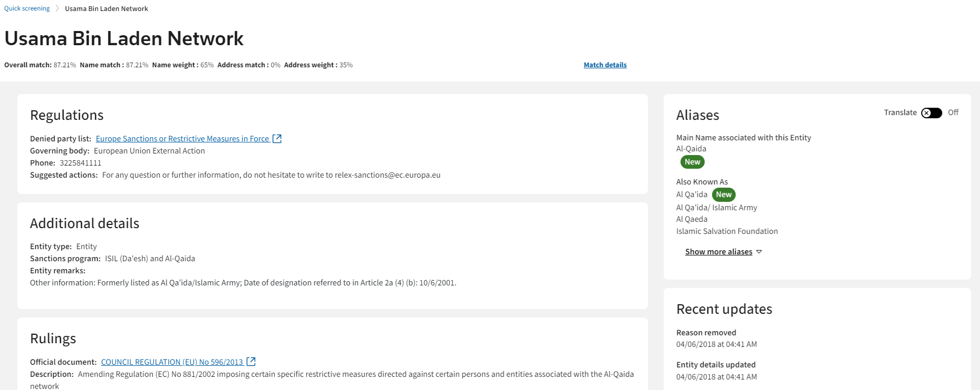
Task: Click the New badge next to Al Qa'ida alias
Action: pos(724,194)
